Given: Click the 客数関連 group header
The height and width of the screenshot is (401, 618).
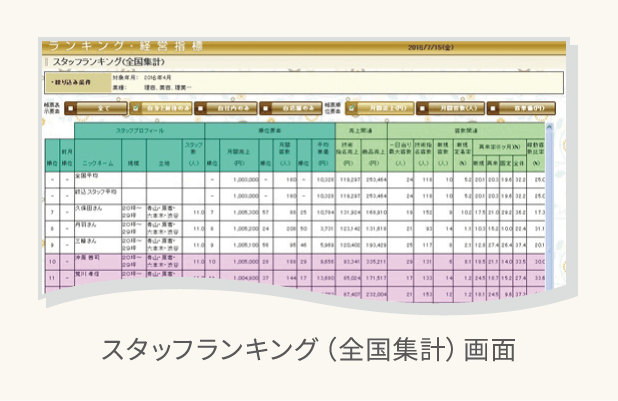Looking at the screenshot, I should tap(462, 131).
